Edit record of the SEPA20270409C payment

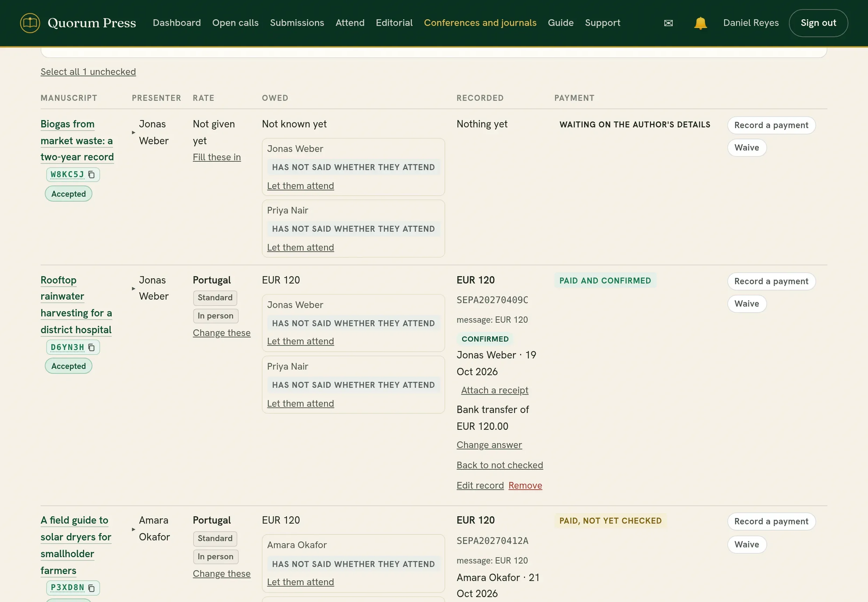[480, 486]
